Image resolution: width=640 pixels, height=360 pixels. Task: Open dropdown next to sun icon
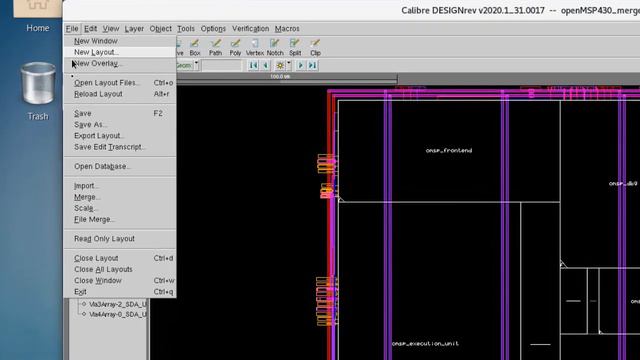[289, 64]
